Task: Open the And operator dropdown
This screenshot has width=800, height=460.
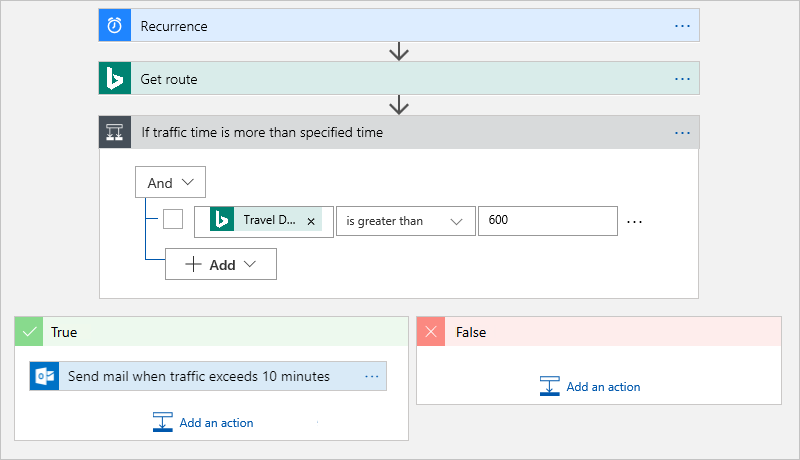Action: pyautogui.click(x=170, y=182)
